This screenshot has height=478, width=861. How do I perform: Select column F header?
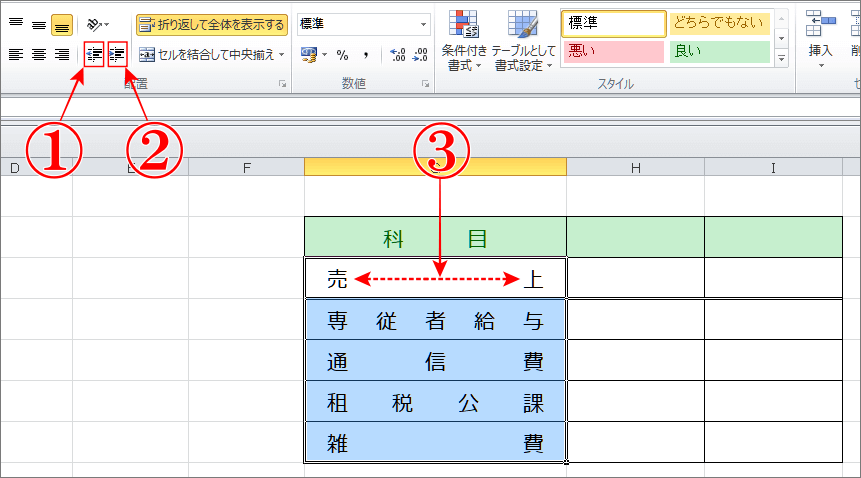click(x=247, y=167)
